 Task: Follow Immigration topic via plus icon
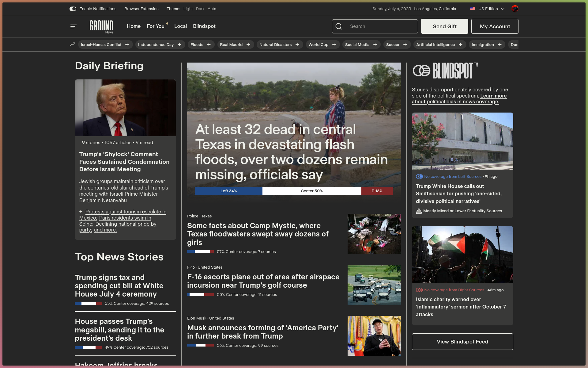(500, 44)
